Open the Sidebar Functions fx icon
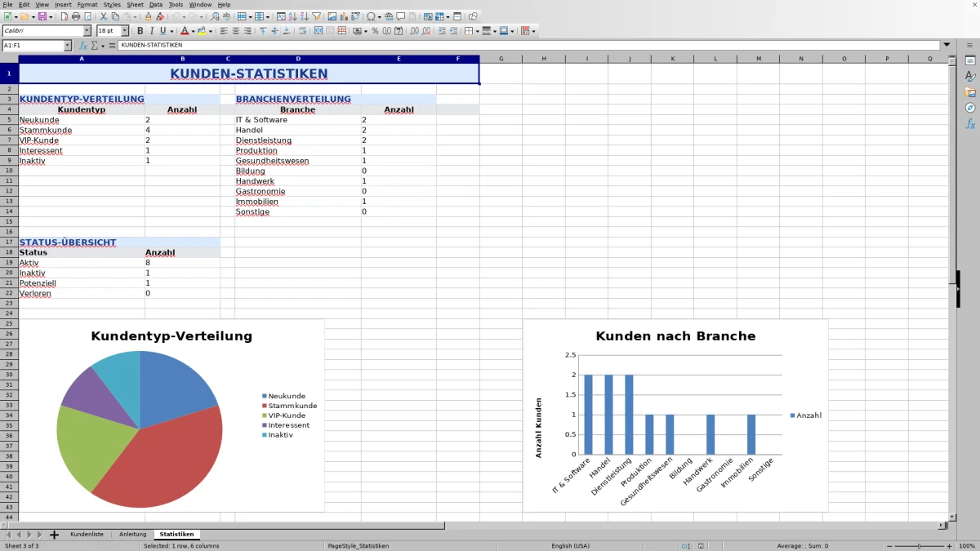 pos(970,124)
